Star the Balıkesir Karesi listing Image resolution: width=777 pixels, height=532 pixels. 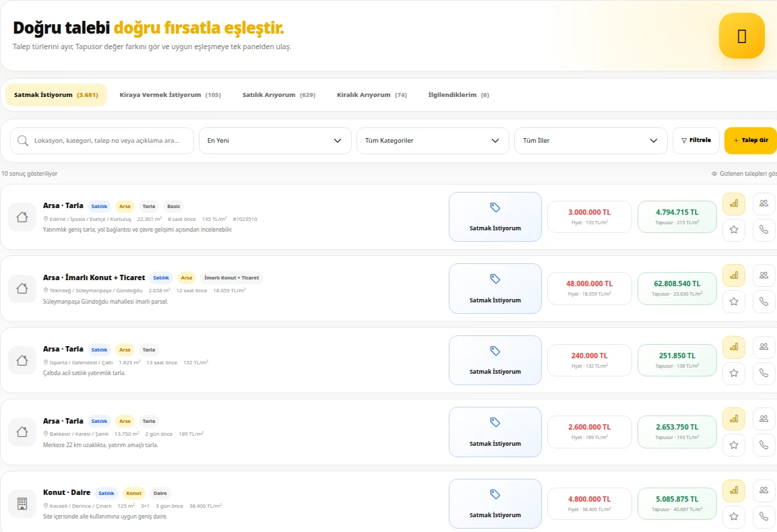(734, 445)
